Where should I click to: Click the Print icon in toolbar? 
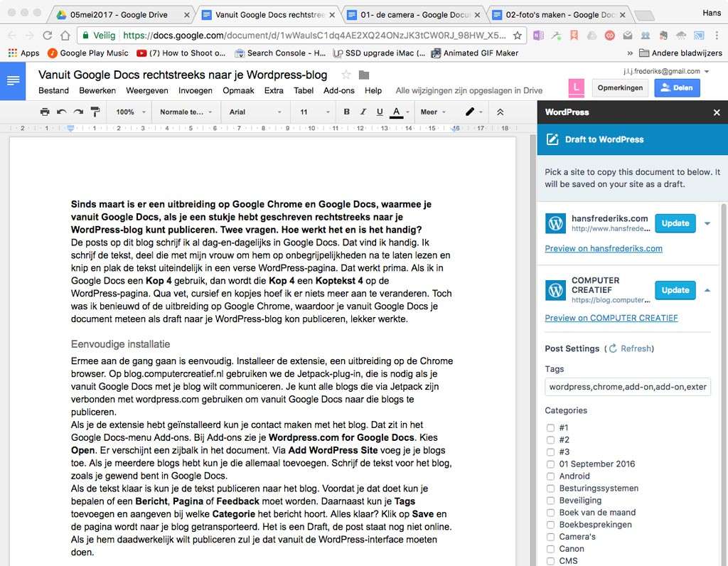pos(45,112)
